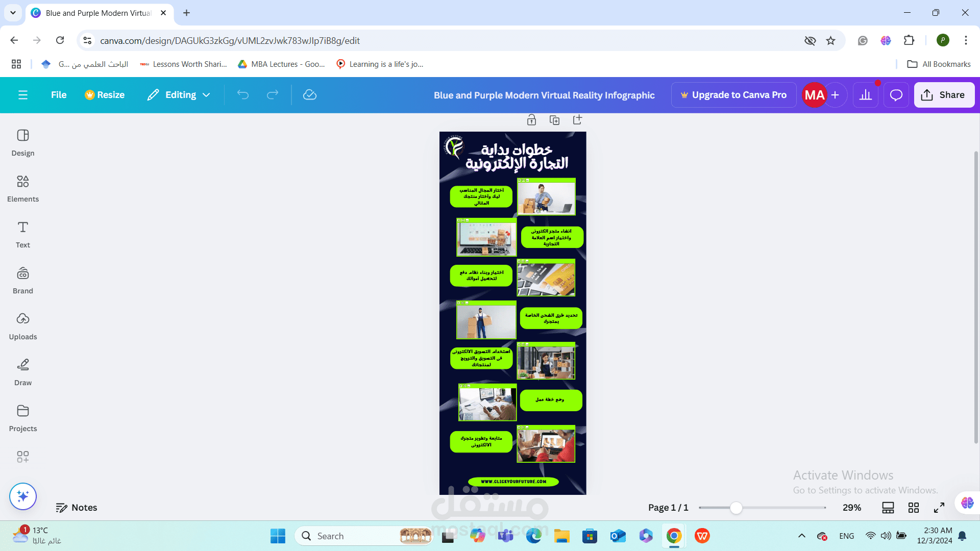Drag the zoom level slider
Screen dimensions: 980x551
[736, 507]
